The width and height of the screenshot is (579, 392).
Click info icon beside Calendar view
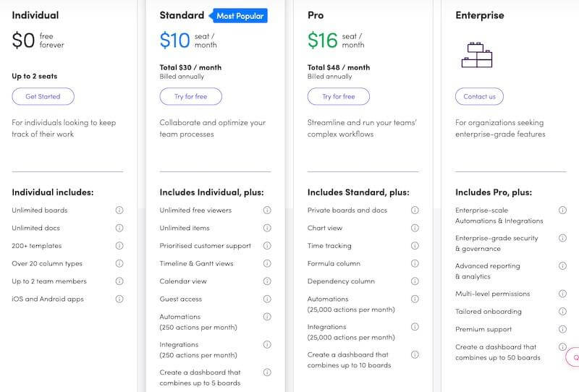point(267,281)
